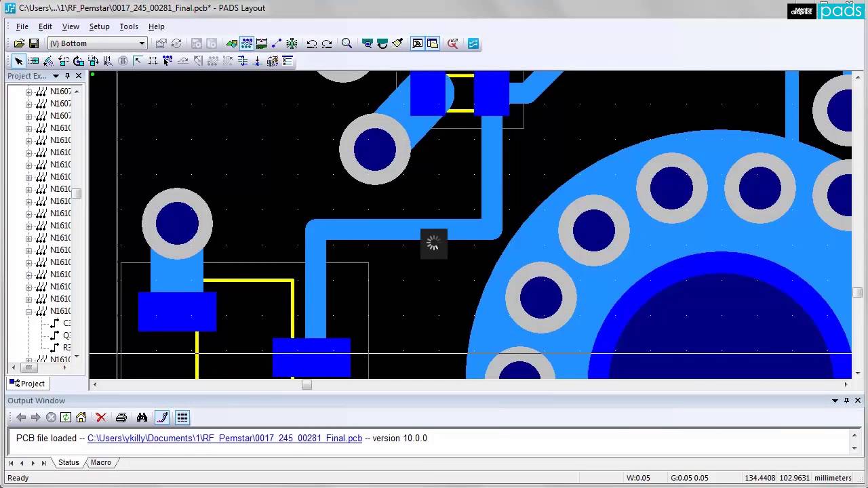This screenshot has height=488, width=868.
Task: Click the Move tool in the design toolbar
Action: (33, 61)
